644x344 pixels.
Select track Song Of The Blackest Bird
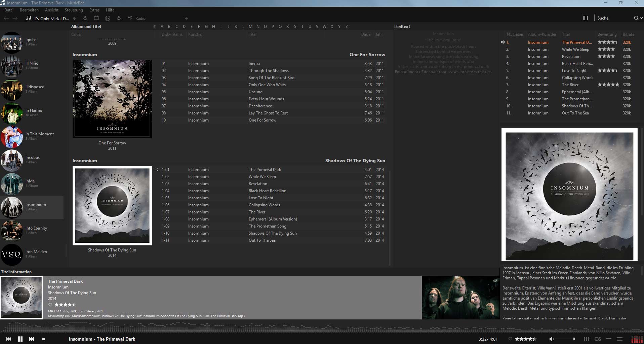[272, 78]
